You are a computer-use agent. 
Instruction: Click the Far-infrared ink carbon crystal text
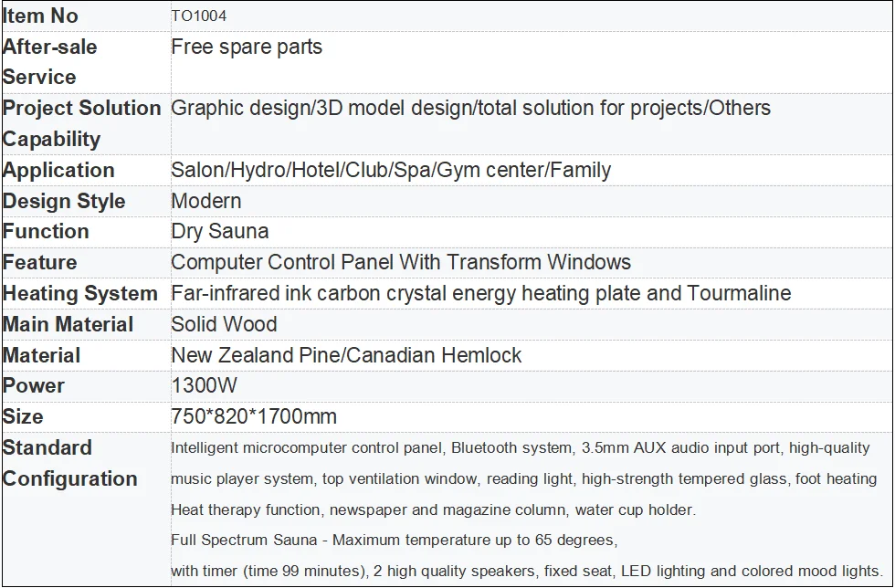480,294
